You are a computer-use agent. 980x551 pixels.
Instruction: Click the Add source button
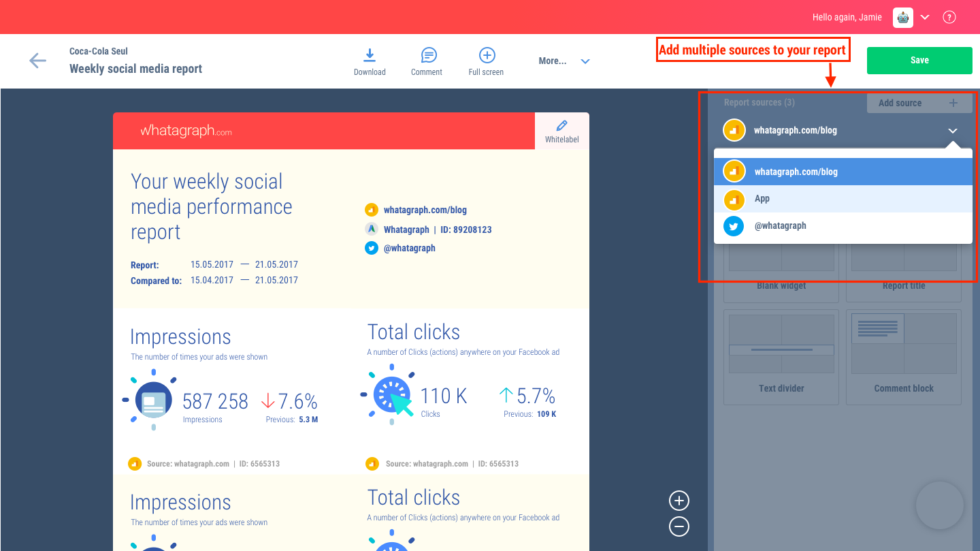click(919, 103)
